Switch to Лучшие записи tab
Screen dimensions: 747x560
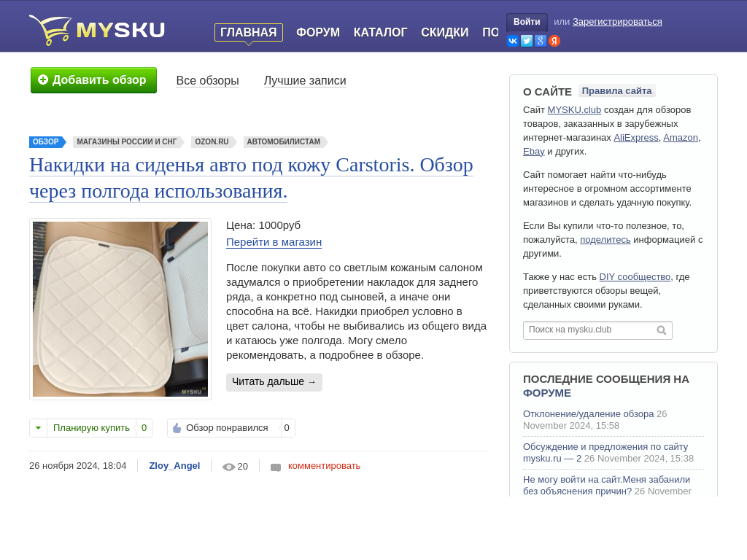pos(305,80)
